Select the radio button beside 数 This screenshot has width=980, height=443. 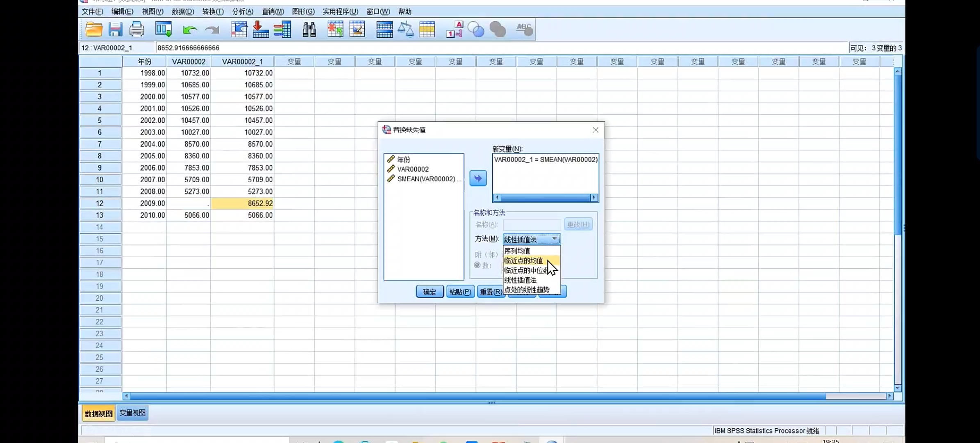click(477, 265)
